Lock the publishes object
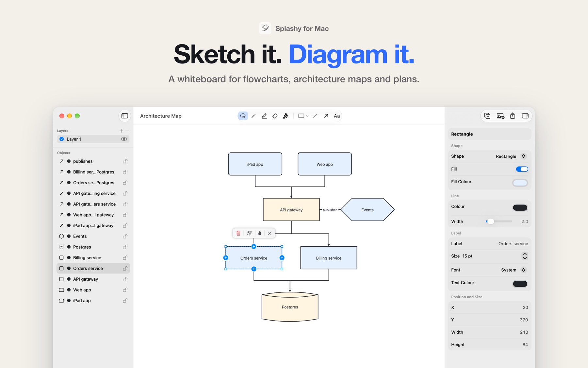Image resolution: width=588 pixels, height=368 pixels. click(x=125, y=161)
